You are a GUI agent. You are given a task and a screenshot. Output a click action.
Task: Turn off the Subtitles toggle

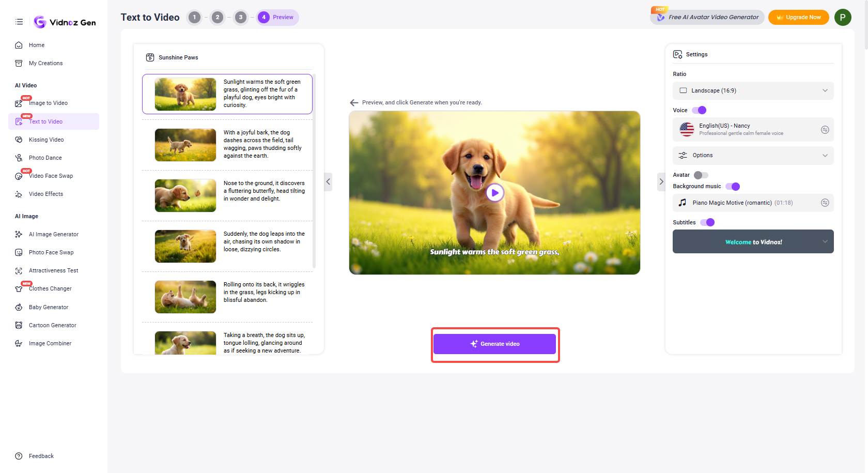click(x=707, y=222)
